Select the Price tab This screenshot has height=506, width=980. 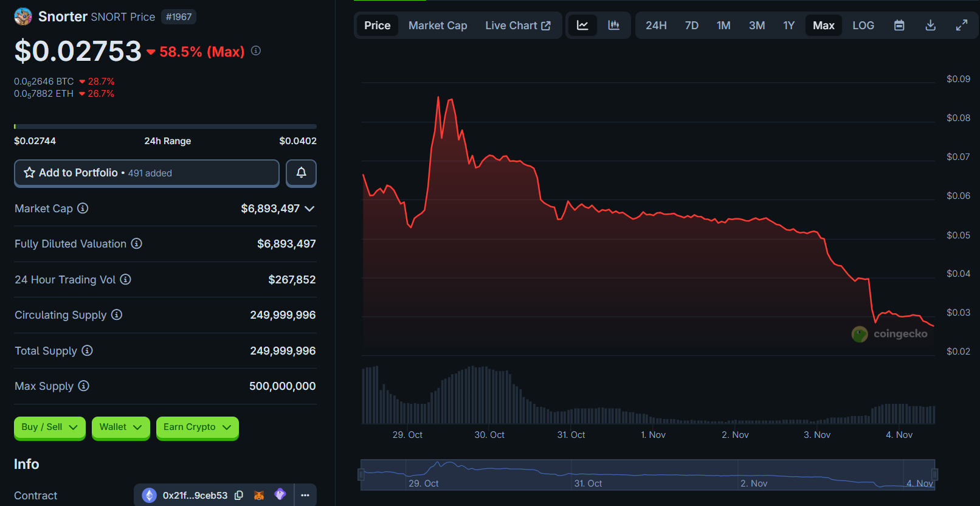pos(377,26)
